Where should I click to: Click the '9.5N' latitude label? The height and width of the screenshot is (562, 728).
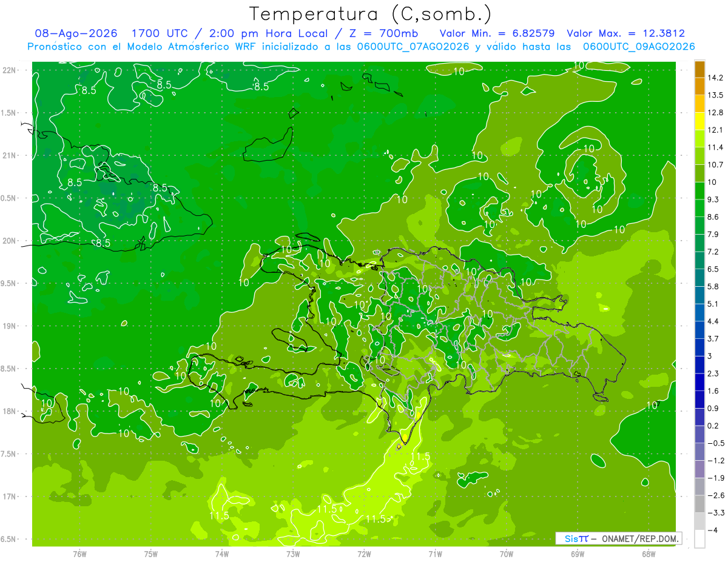click(8, 284)
